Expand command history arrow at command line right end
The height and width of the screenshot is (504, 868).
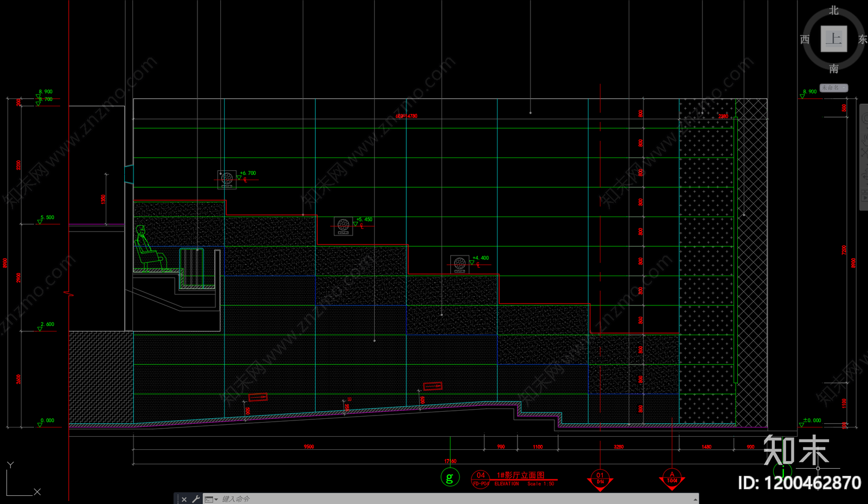coord(695,499)
